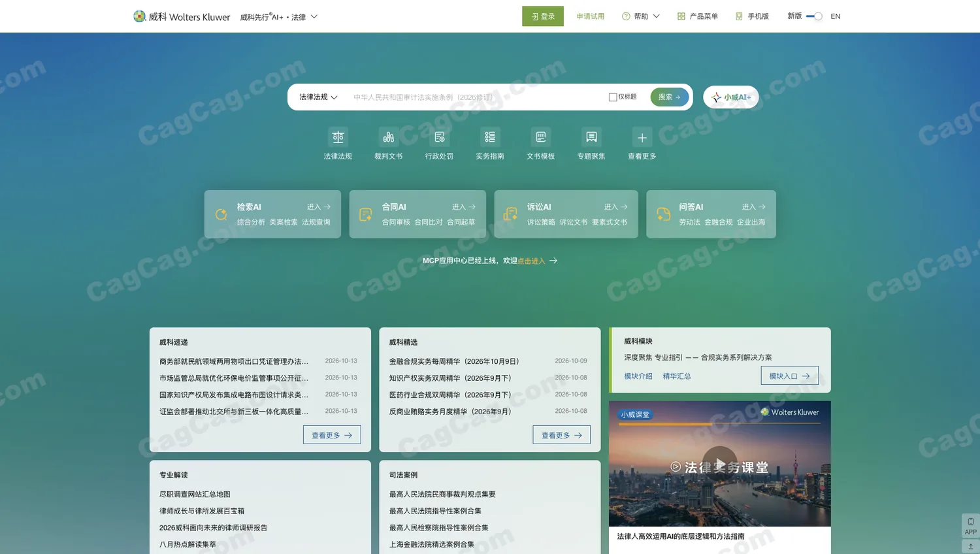Check the 仅标题 checkbox
The image size is (980, 554).
point(613,97)
